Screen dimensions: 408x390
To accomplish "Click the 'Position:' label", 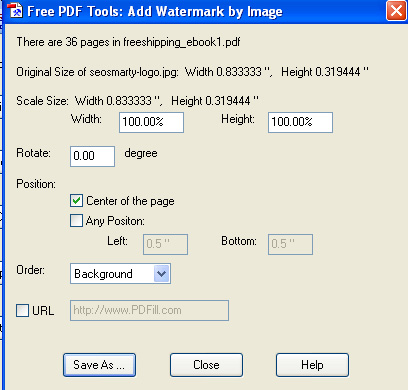I will pos(36,184).
